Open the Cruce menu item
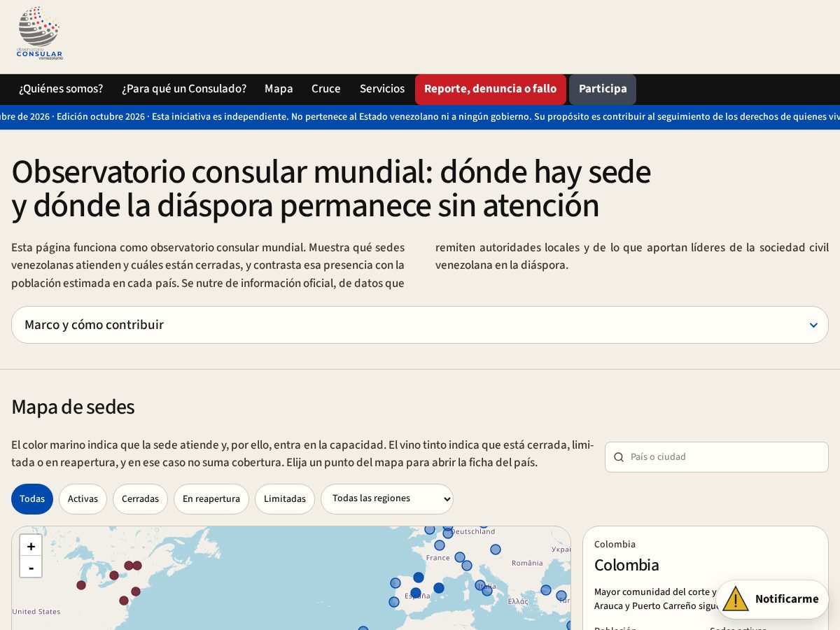The height and width of the screenshot is (630, 840). 326,89
